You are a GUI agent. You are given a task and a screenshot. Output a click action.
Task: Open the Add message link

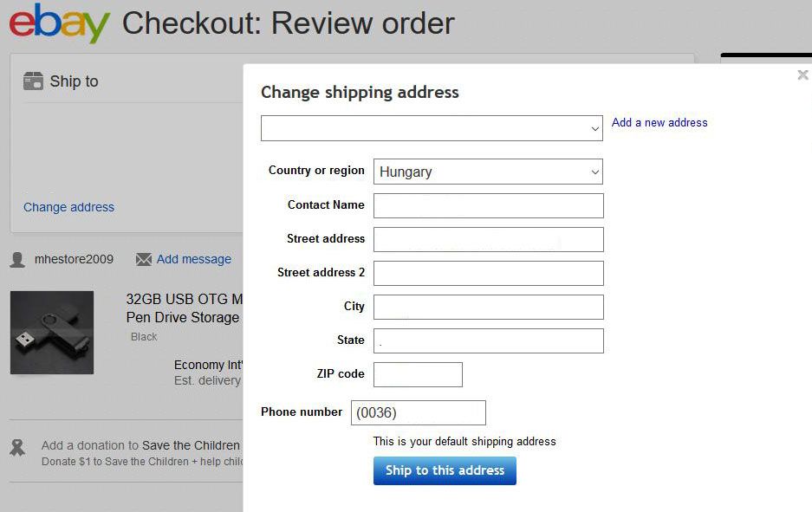point(194,259)
